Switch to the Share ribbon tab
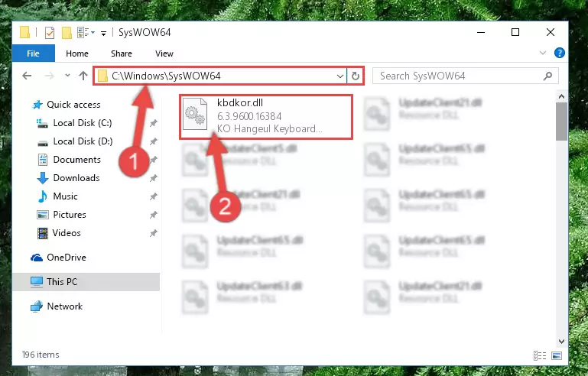The image size is (588, 376). 121,53
